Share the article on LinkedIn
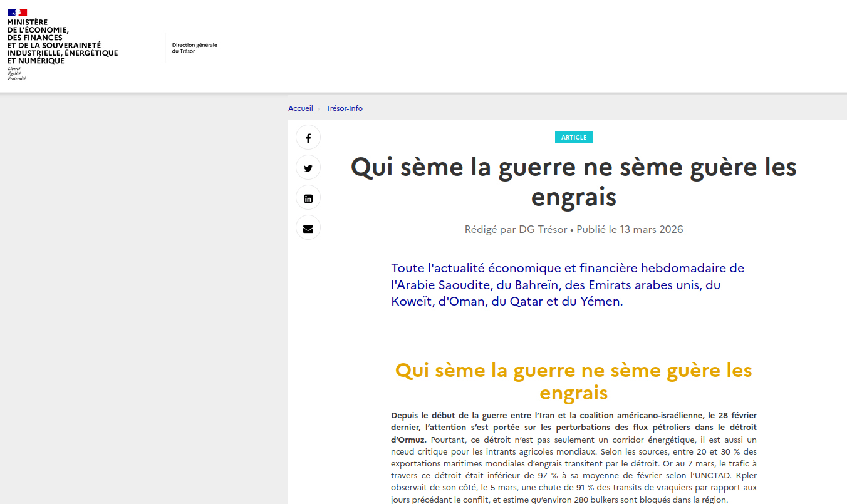Screen dimensions: 847x504 coord(308,198)
